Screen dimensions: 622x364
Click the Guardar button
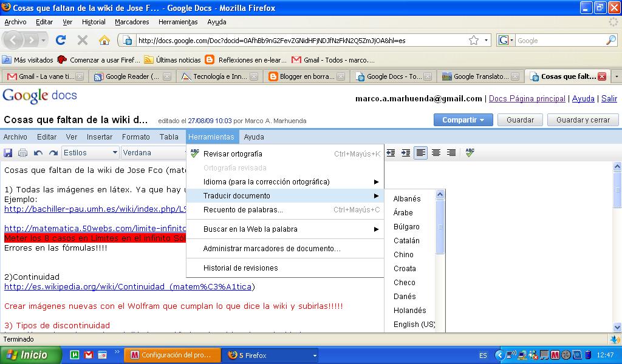520,120
